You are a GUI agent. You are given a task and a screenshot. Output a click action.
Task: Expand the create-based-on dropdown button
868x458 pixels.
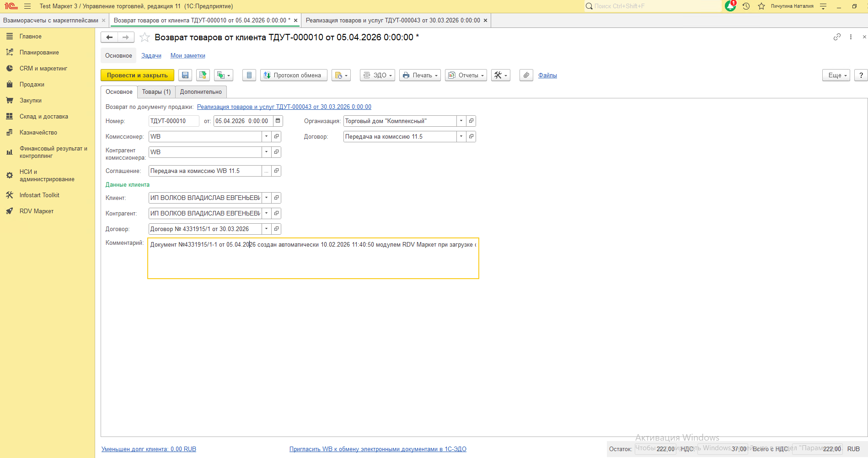[224, 75]
